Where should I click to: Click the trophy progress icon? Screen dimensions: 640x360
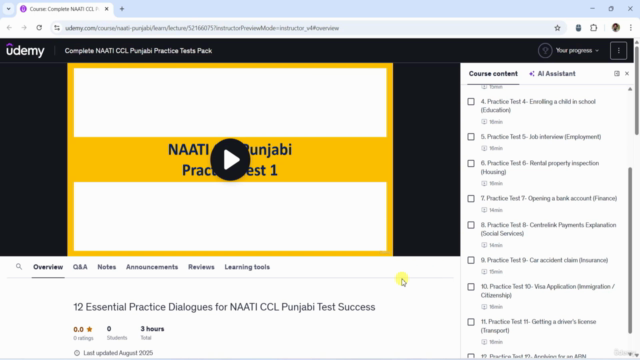tap(545, 51)
